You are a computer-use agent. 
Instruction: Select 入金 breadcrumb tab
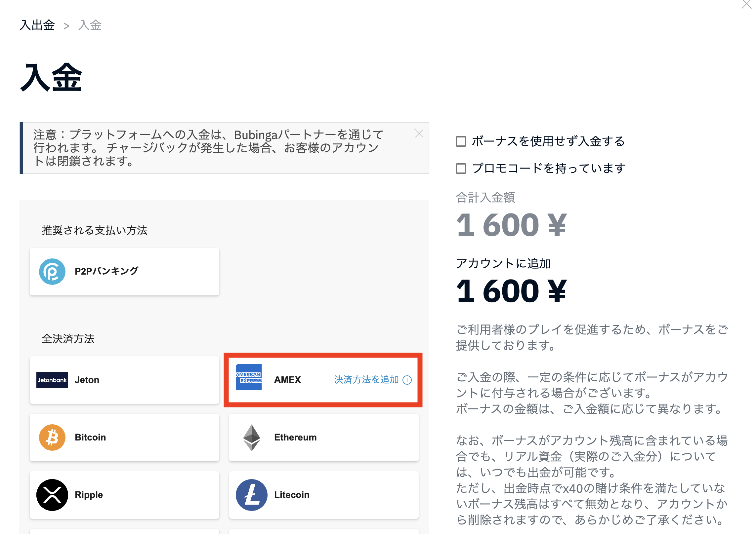click(90, 25)
